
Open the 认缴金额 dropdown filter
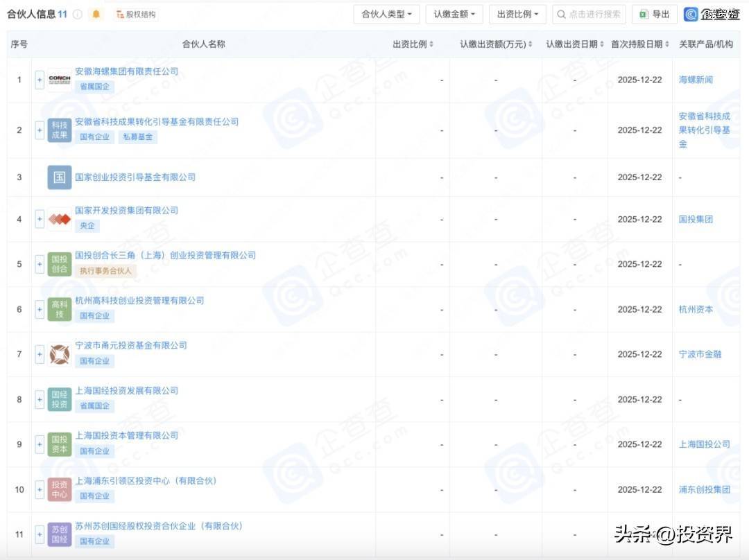pyautogui.click(x=454, y=15)
